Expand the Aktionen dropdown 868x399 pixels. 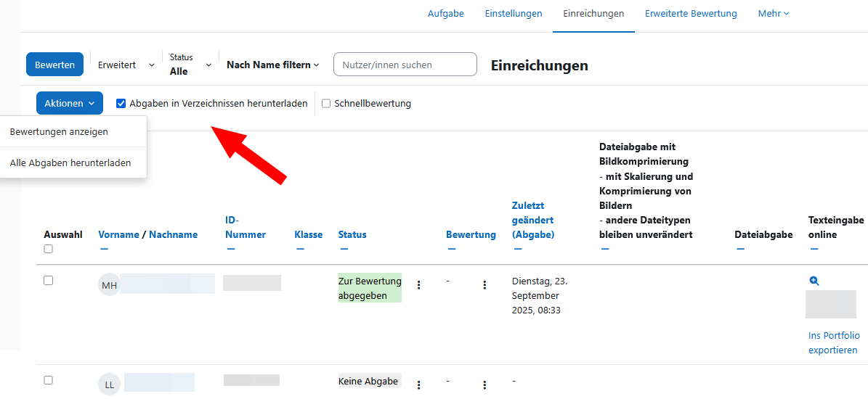[69, 104]
